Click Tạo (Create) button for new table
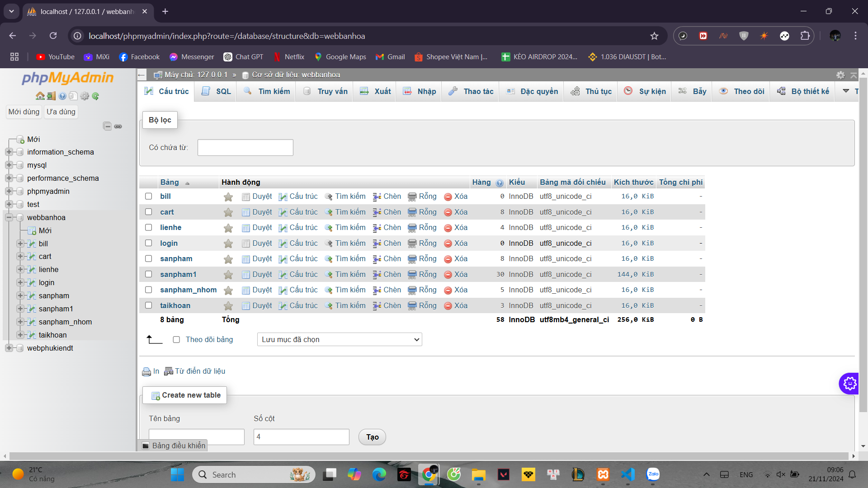Image resolution: width=868 pixels, height=488 pixels. coord(373,437)
